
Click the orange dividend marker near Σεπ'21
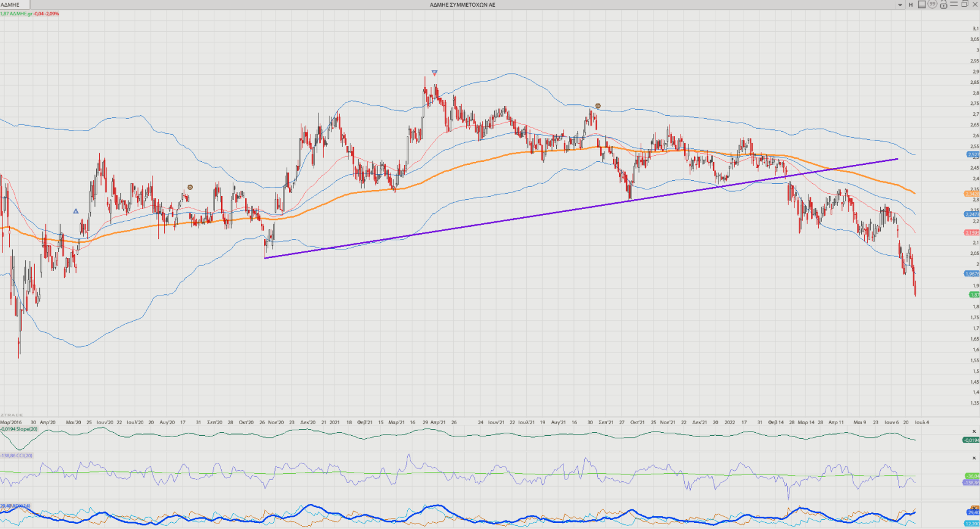pyautogui.click(x=598, y=106)
